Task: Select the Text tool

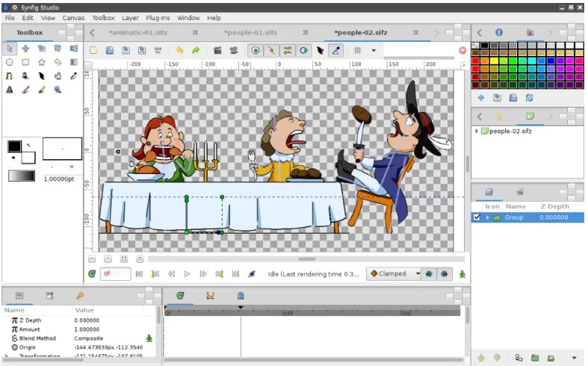Action: (x=10, y=90)
